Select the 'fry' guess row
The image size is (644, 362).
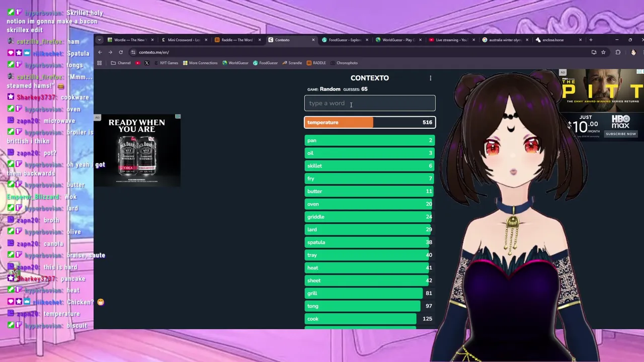[x=370, y=178]
